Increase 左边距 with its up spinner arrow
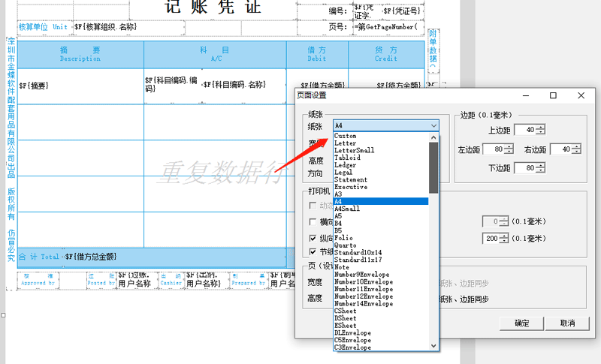 coord(509,146)
